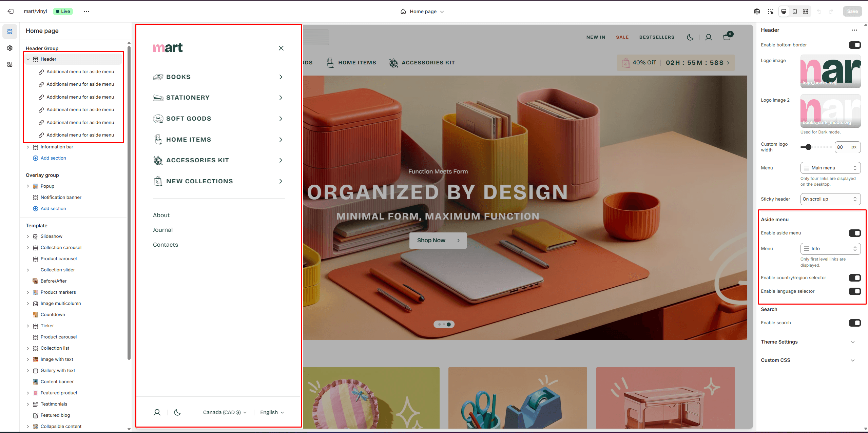Adjust the Custom logo width slider
Viewport: 868px width, 433px height.
coord(808,147)
